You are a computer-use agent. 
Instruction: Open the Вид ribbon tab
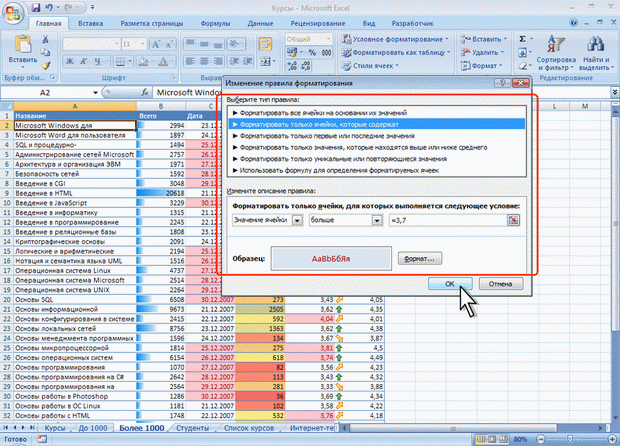click(x=369, y=23)
